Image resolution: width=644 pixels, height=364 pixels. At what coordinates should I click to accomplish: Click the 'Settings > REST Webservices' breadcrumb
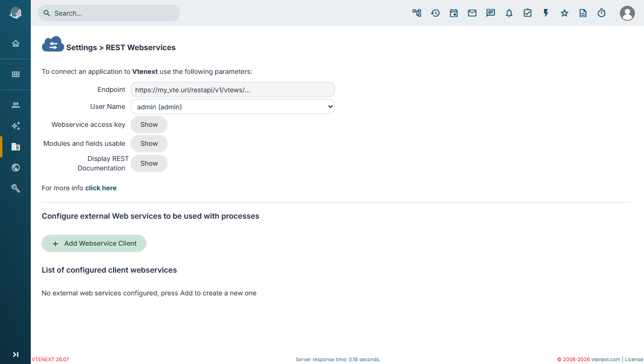pyautogui.click(x=121, y=47)
